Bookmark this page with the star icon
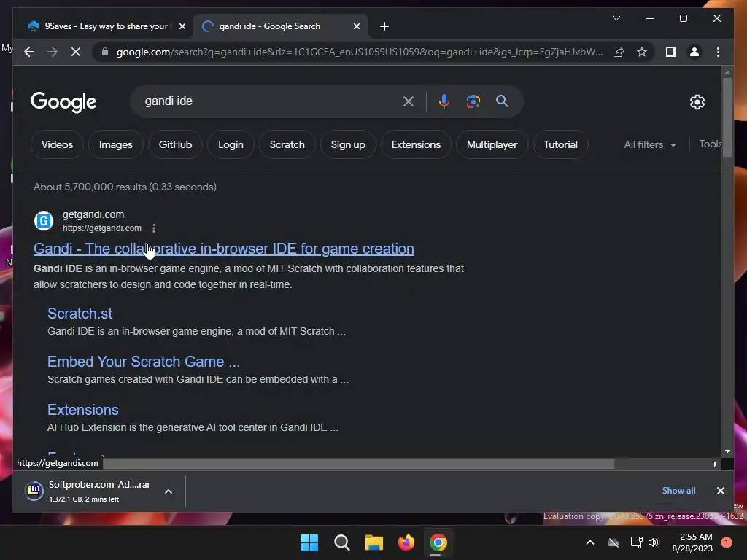The height and width of the screenshot is (560, 747). point(642,52)
